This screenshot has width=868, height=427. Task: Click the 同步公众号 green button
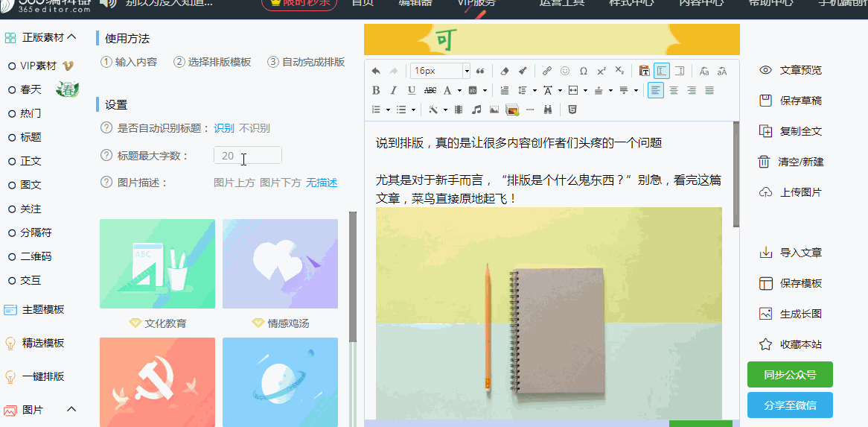790,375
